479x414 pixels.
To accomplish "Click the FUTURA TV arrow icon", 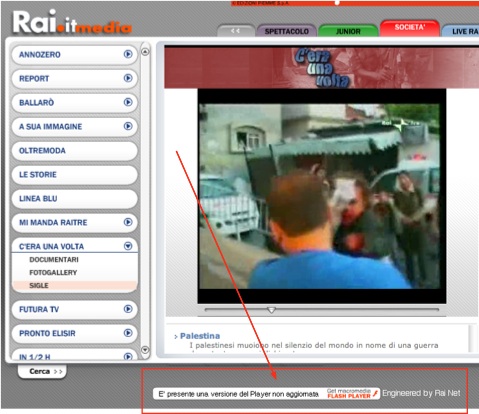I will click(128, 309).
